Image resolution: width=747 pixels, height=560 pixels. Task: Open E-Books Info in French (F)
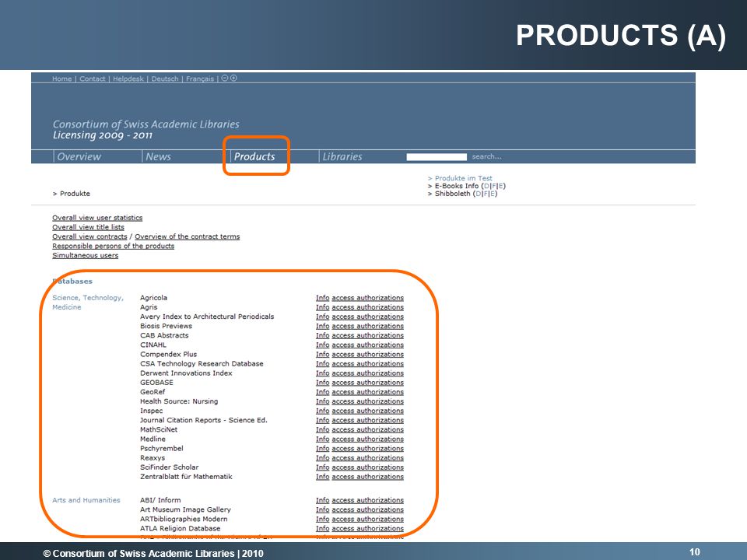coord(494,186)
